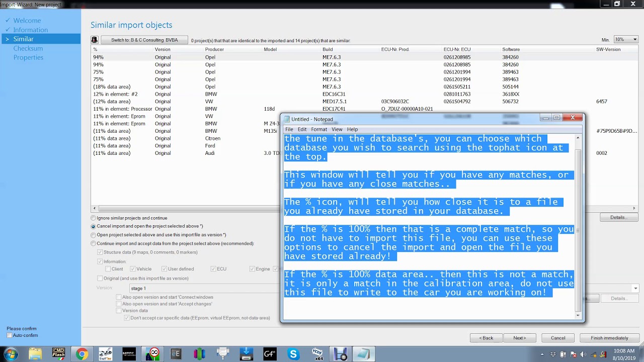Click the < Back button

[486, 338]
